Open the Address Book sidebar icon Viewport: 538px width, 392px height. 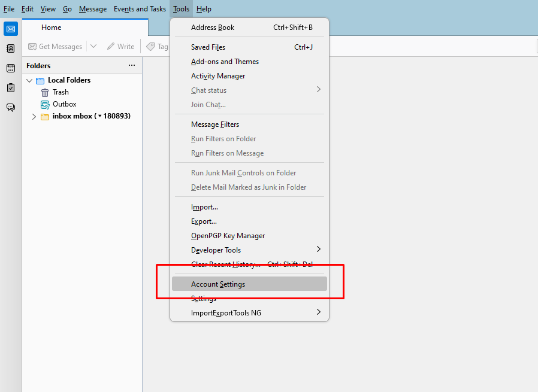pyautogui.click(x=10, y=48)
